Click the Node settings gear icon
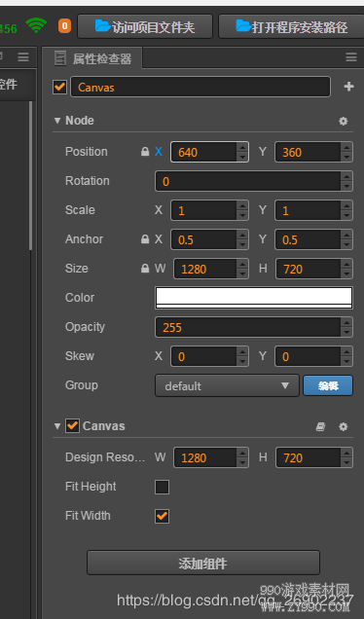The image size is (364, 619). (x=344, y=121)
